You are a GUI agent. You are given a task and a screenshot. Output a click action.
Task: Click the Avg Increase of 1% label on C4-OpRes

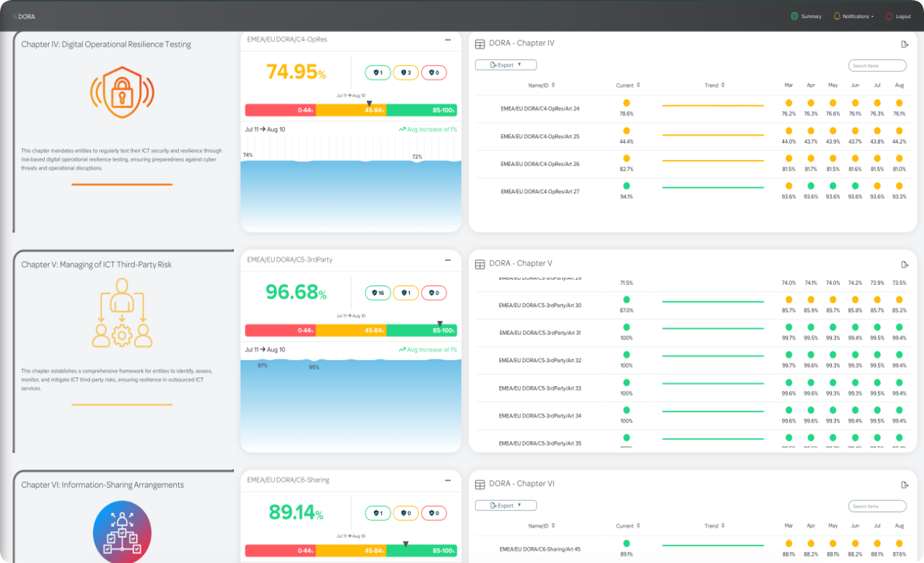428,129
